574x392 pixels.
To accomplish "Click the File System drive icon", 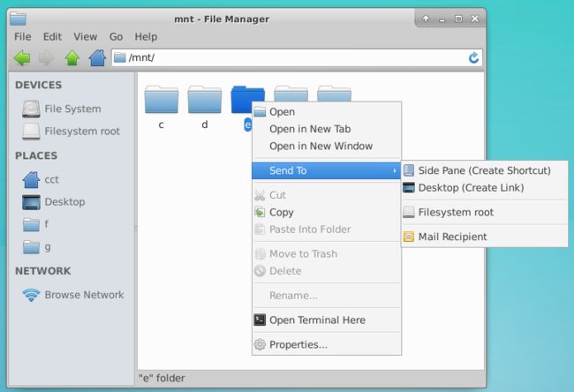I will click(x=31, y=109).
